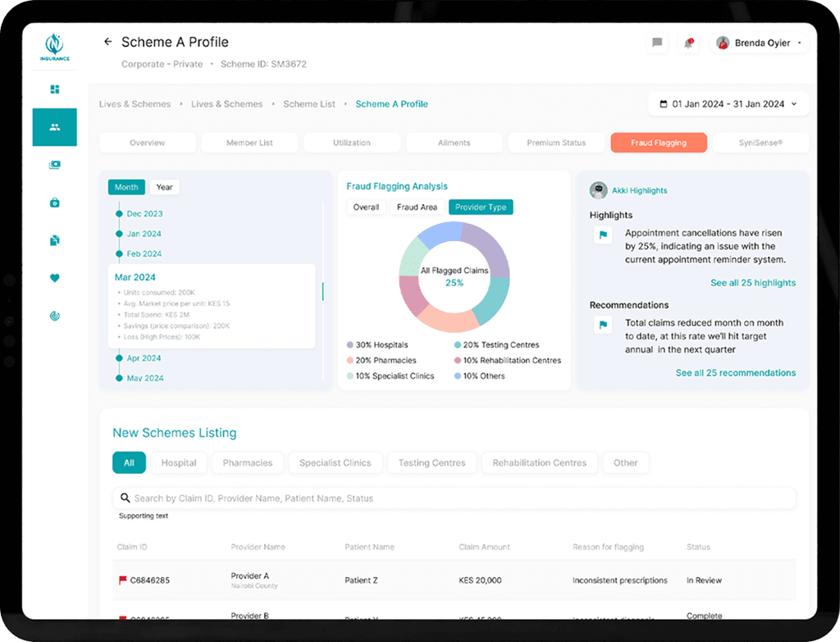Click the Testing Centres legend color dot
Image resolution: width=840 pixels, height=642 pixels.
tap(458, 345)
